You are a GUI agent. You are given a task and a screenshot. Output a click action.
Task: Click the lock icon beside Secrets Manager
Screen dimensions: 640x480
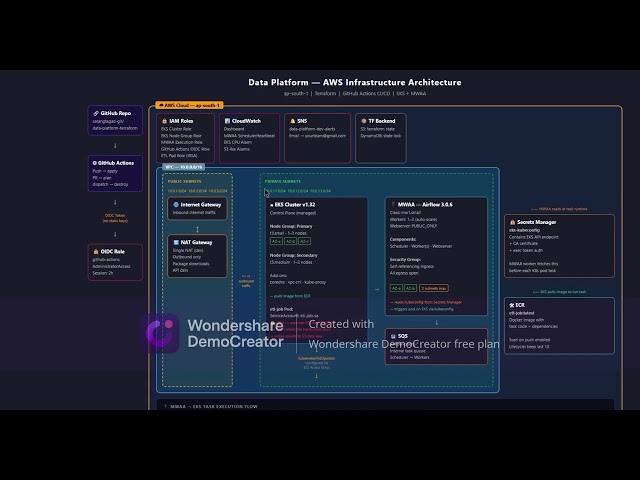[512, 222]
